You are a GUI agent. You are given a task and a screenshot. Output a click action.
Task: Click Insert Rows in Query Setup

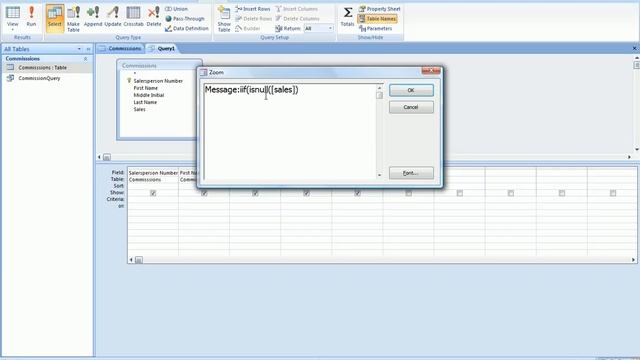tap(253, 9)
